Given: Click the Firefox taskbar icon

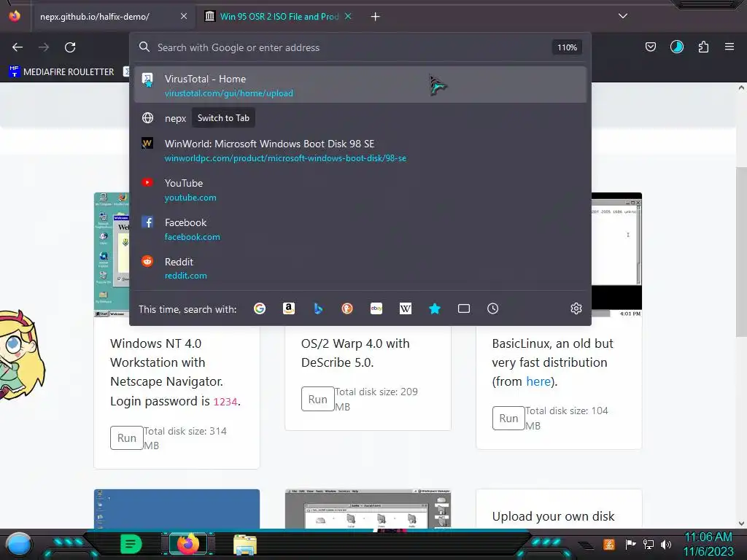Looking at the screenshot, I should click(x=187, y=544).
